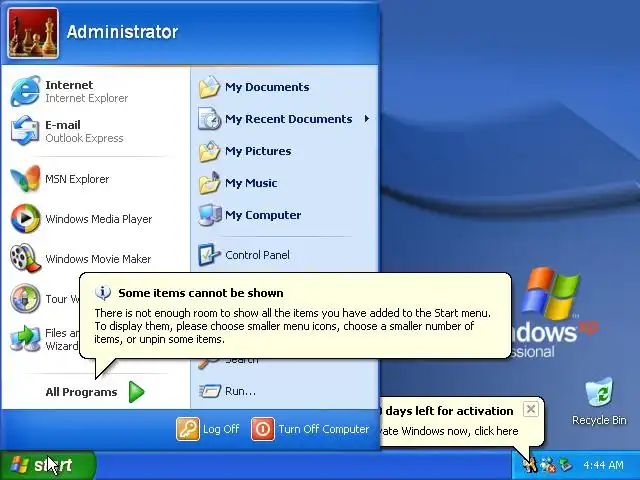
Task: Click the activate Windows now balloon text
Action: (448, 431)
